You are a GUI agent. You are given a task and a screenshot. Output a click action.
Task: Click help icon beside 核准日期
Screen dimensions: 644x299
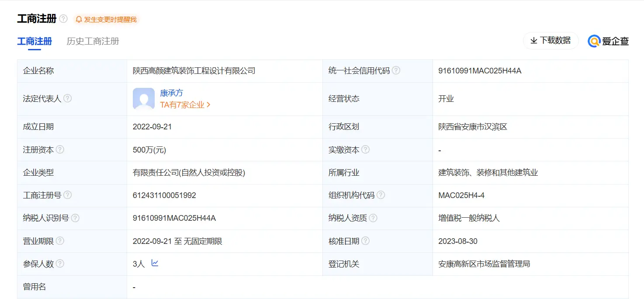[x=365, y=241]
